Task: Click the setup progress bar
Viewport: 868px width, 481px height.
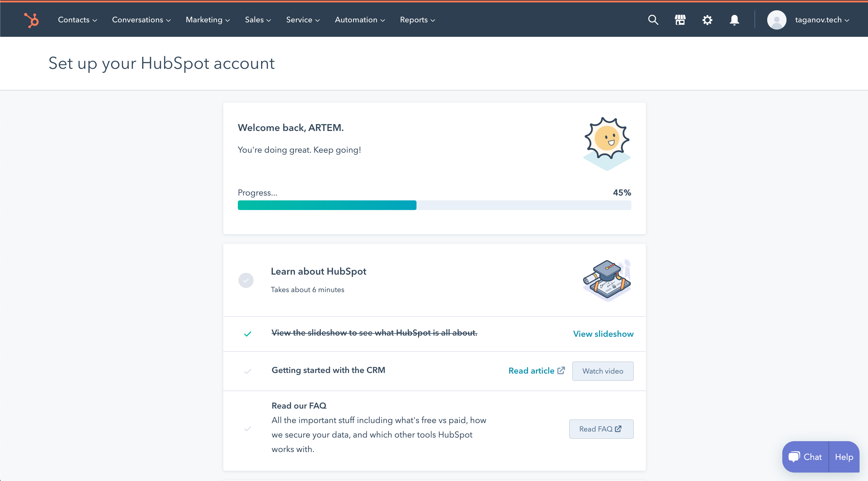Action: 434,205
